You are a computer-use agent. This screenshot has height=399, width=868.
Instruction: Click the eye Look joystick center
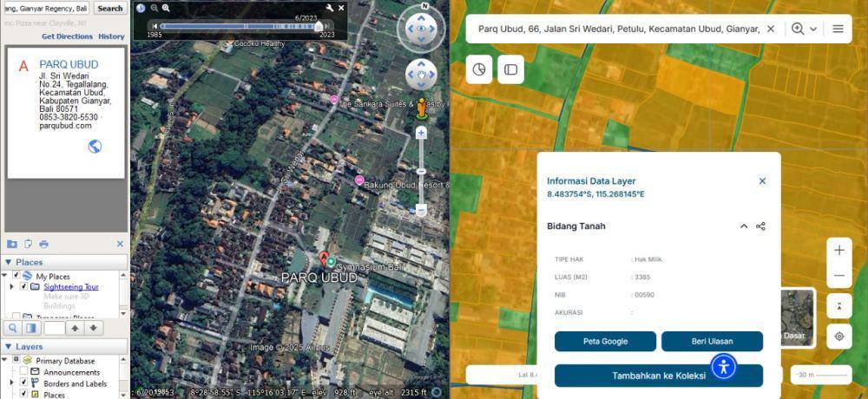coord(421,29)
